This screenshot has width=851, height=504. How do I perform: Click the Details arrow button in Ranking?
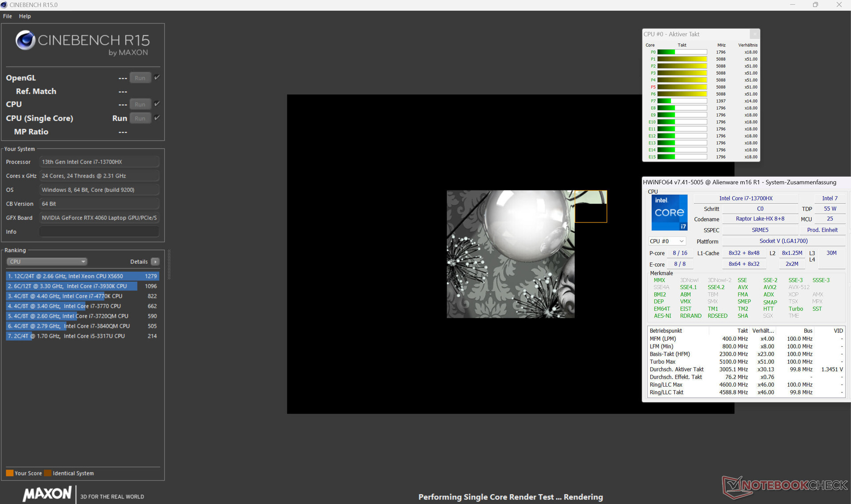tap(155, 262)
